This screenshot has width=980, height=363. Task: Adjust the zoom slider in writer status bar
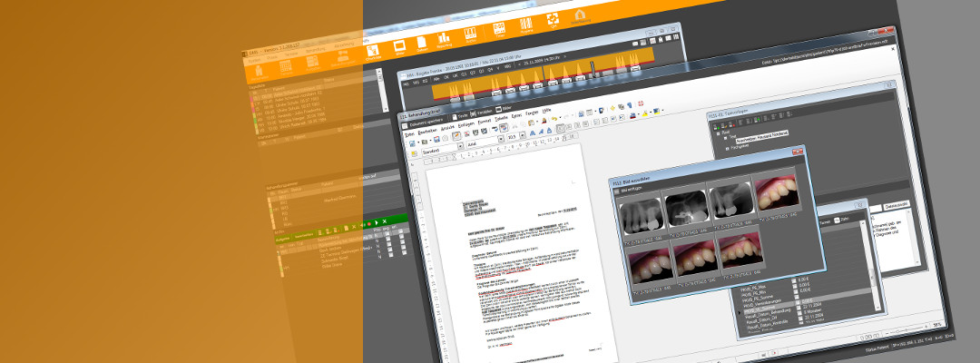(905, 330)
